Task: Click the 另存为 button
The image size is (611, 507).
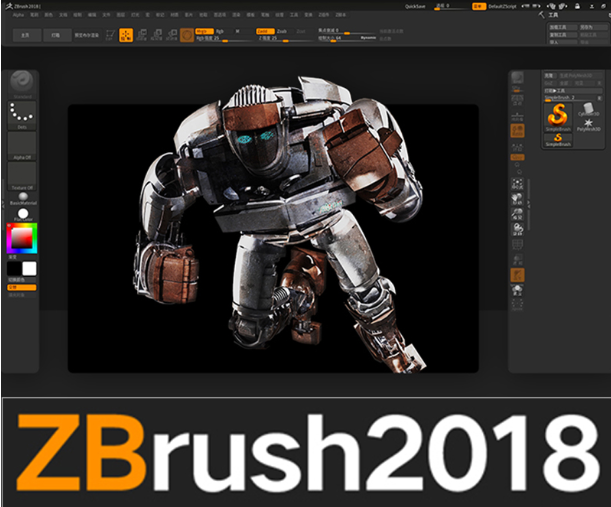Action: point(593,27)
